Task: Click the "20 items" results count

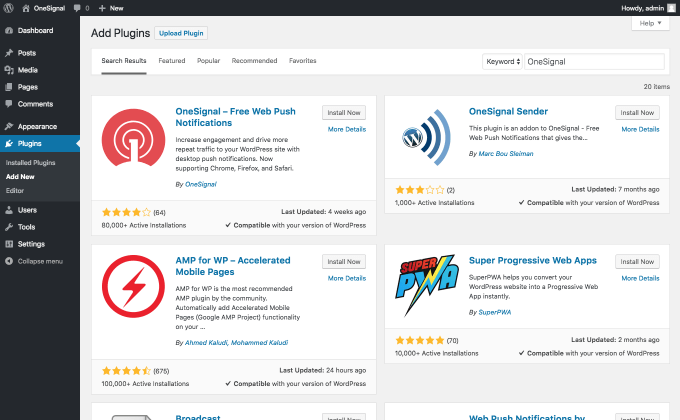Action: coord(657,87)
